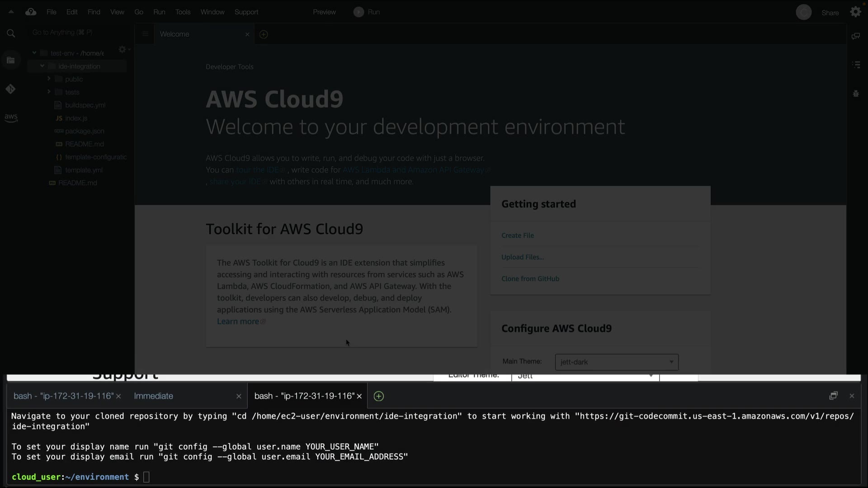This screenshot has height=488, width=868.
Task: Open the Tools menu
Action: pyautogui.click(x=183, y=12)
